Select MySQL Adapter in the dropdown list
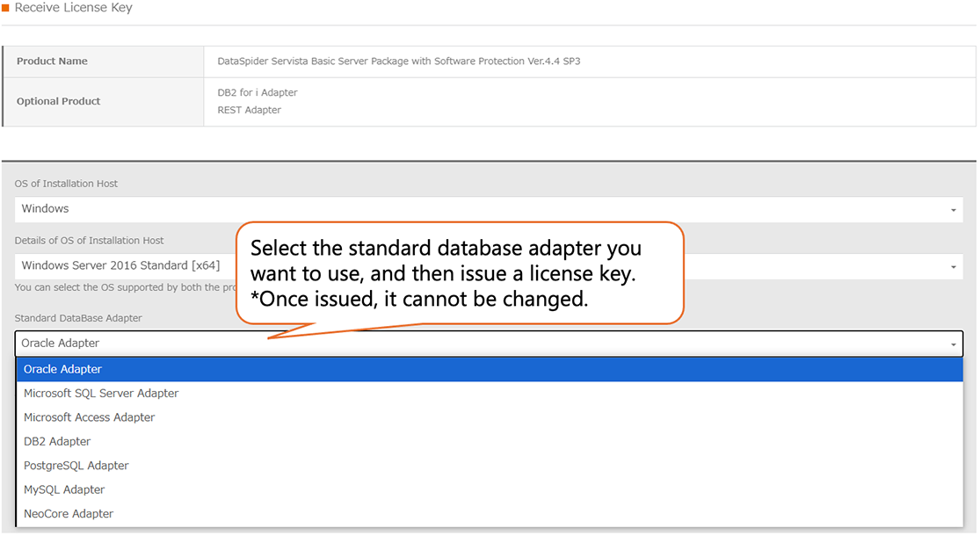Image resolution: width=980 pixels, height=536 pixels. [x=62, y=489]
